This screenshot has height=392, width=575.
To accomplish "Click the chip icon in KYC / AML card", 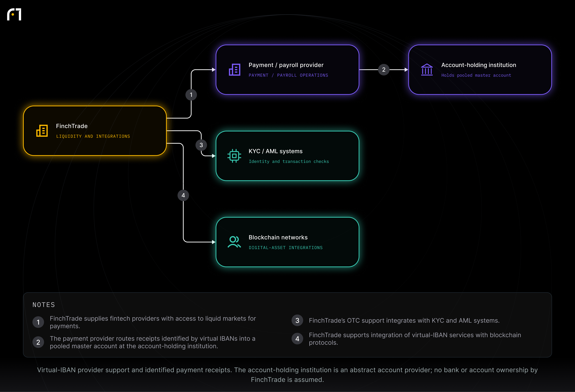I will coord(234,156).
